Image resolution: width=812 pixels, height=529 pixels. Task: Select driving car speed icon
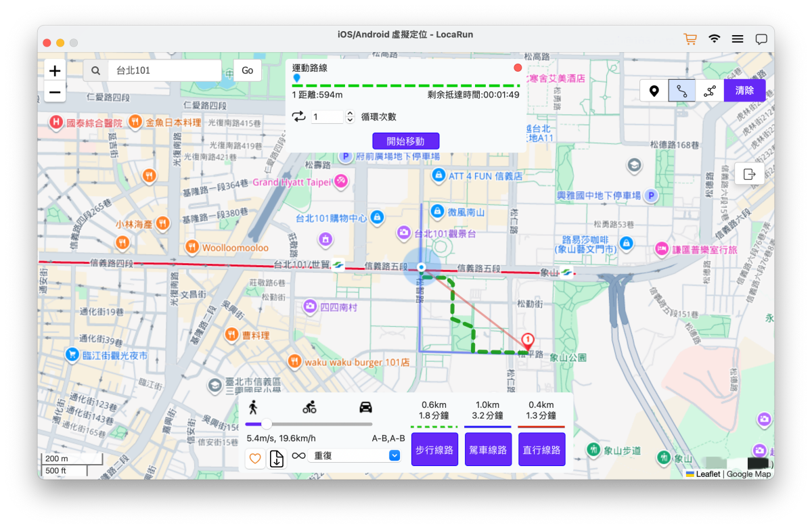click(365, 407)
